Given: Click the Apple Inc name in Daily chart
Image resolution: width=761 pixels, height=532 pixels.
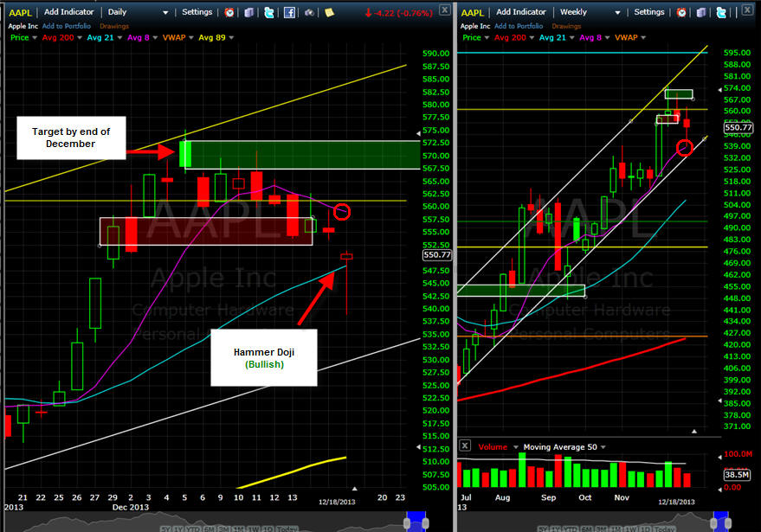Looking at the screenshot, I should coord(23,26).
